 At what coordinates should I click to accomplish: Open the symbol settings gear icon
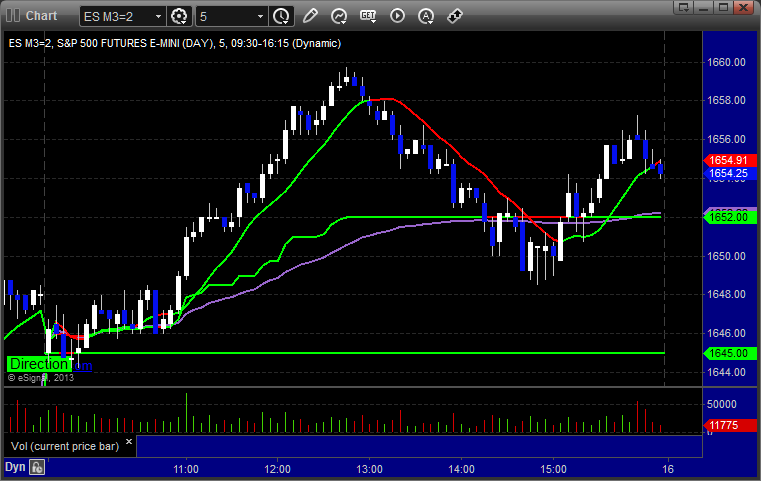tap(179, 16)
